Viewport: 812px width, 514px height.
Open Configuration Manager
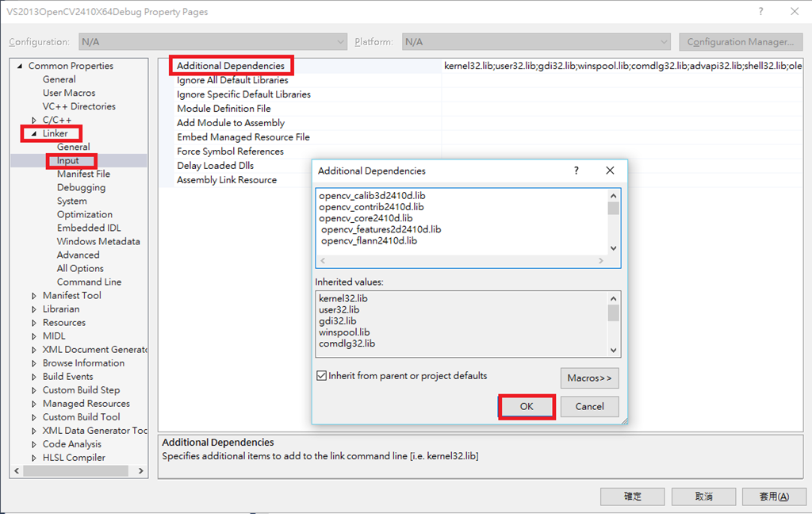pyautogui.click(x=741, y=42)
